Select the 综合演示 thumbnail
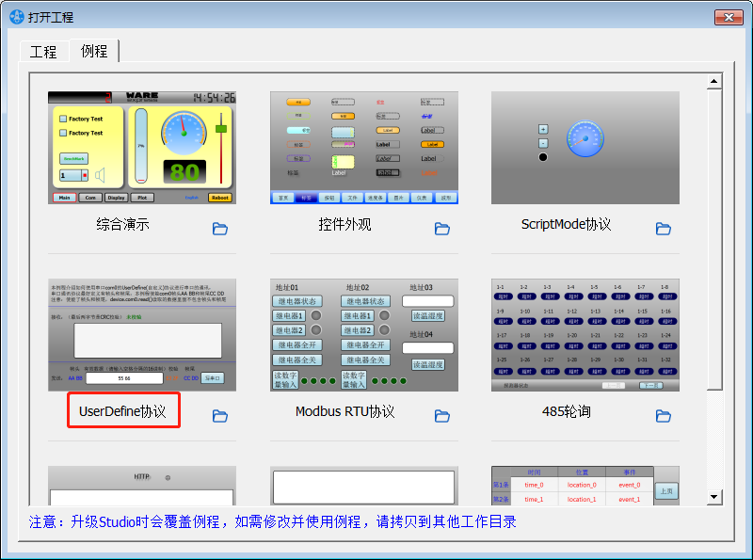753x560 pixels. (142, 148)
